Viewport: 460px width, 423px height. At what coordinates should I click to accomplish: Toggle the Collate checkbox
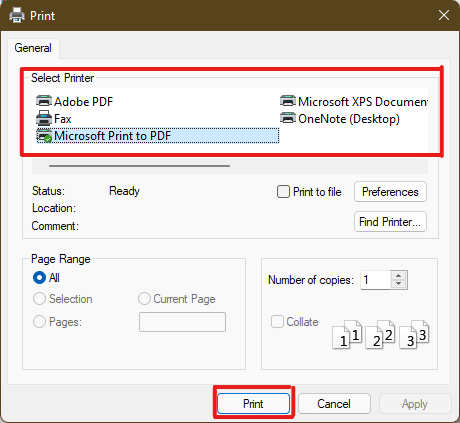click(277, 322)
